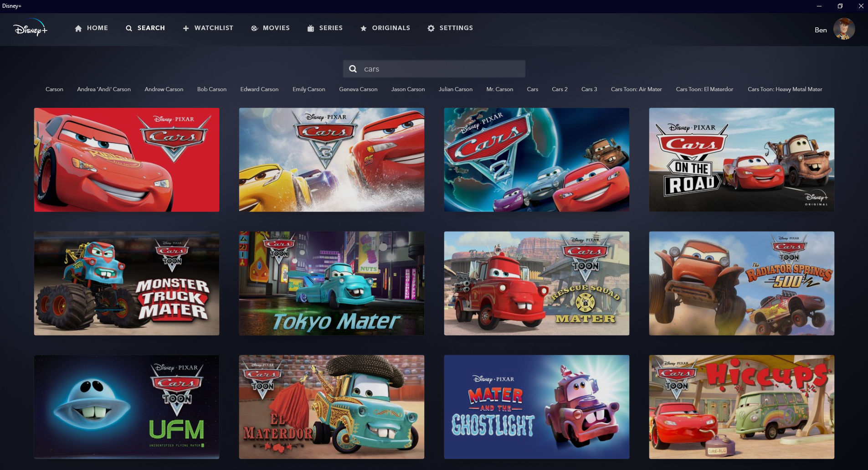Image resolution: width=868 pixels, height=470 pixels.
Task: Select the 'Cars 3' suggestion
Action: coord(589,89)
